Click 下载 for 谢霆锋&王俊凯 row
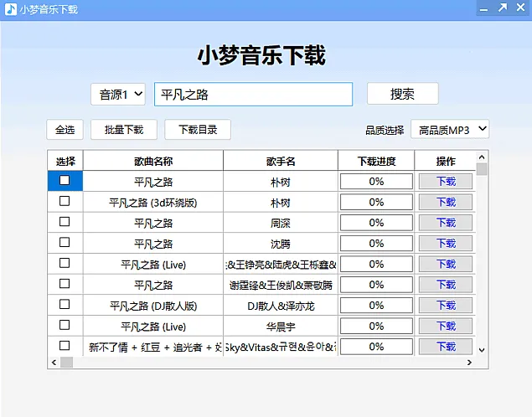Screen dimensions: 532x417 (x=446, y=285)
